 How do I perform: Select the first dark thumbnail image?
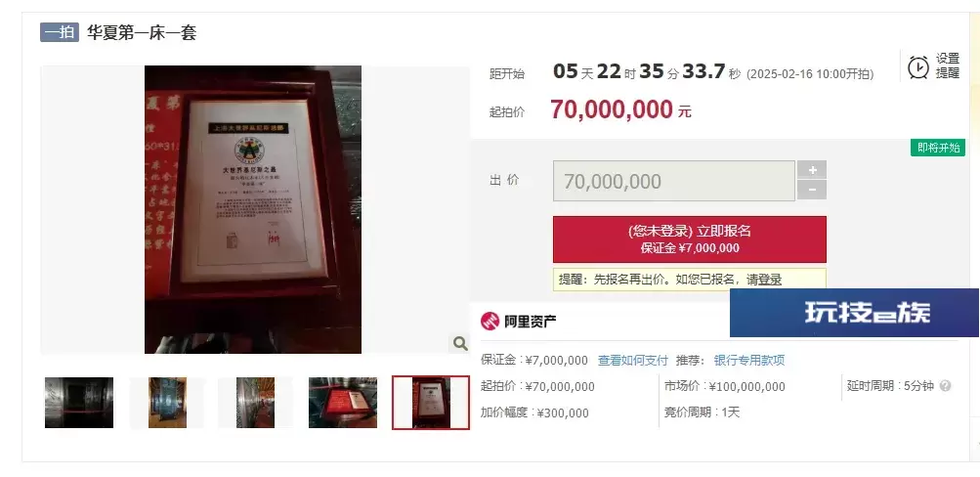[79, 403]
